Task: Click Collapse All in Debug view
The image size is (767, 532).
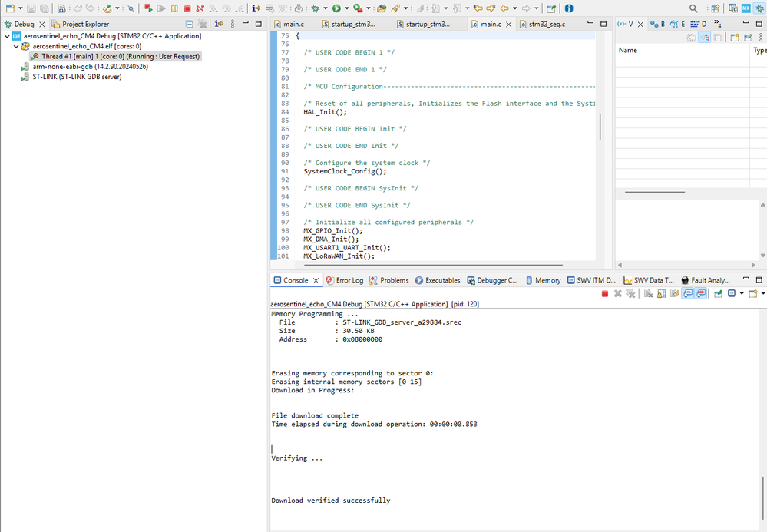Action: [190, 24]
